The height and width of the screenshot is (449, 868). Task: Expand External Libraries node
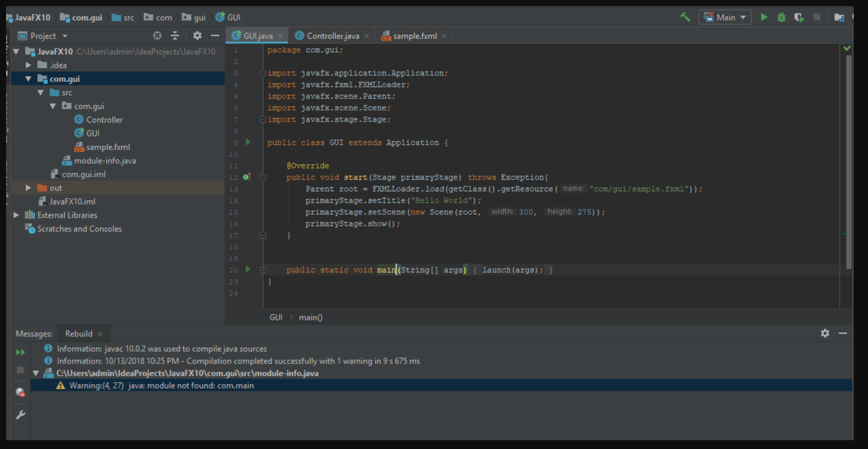pyautogui.click(x=16, y=215)
